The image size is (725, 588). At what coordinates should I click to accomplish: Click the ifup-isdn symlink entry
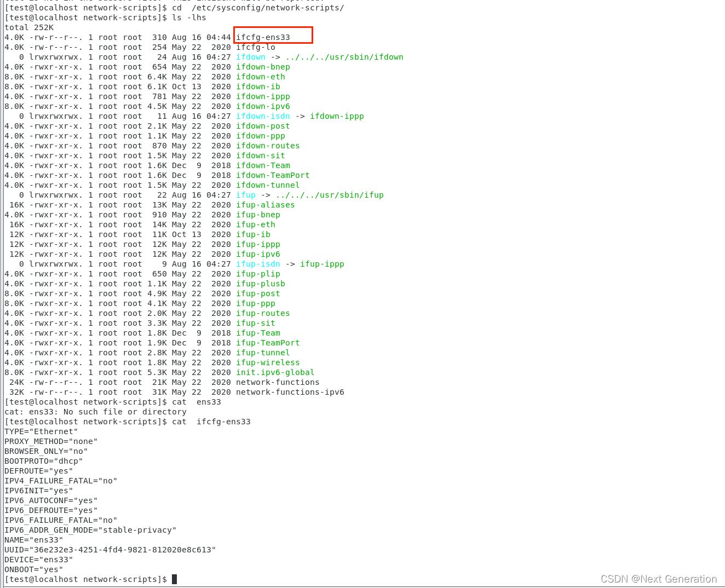point(258,264)
